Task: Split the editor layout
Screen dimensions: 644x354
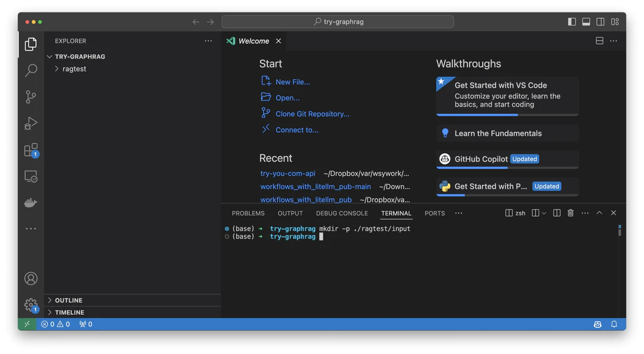Action: (x=600, y=41)
